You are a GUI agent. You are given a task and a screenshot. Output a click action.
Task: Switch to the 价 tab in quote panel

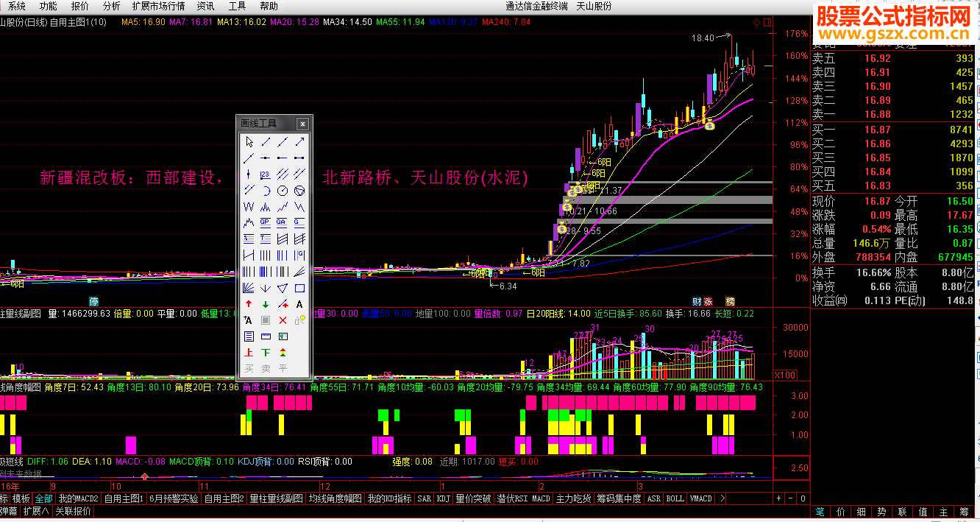(839, 512)
